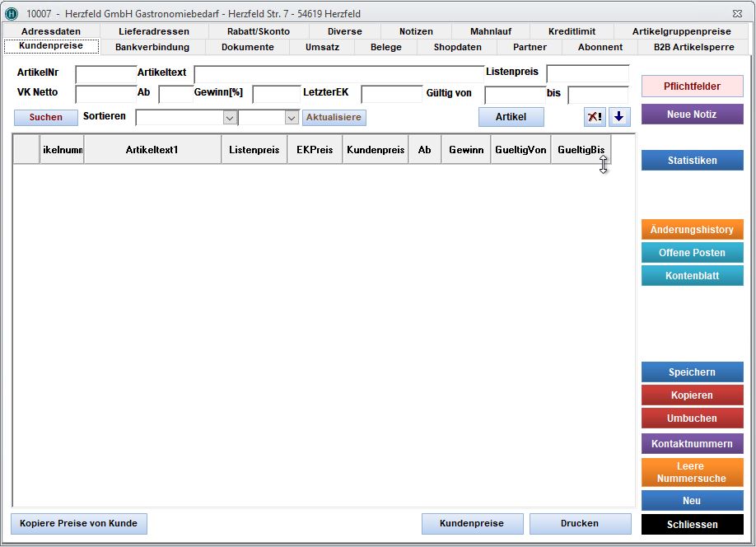The image size is (756, 547).
Task: Open Statistiken from the side panel
Action: point(692,161)
